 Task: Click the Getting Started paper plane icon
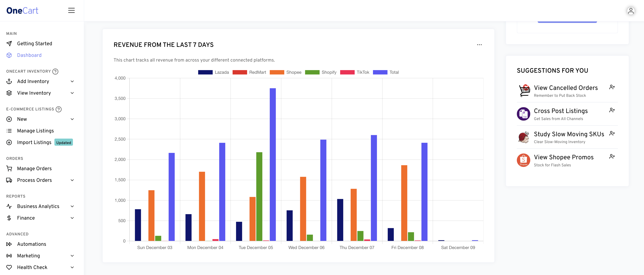point(9,44)
